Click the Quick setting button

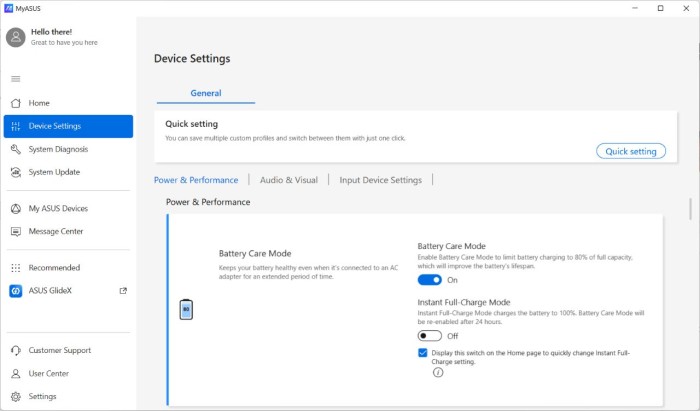click(x=631, y=151)
